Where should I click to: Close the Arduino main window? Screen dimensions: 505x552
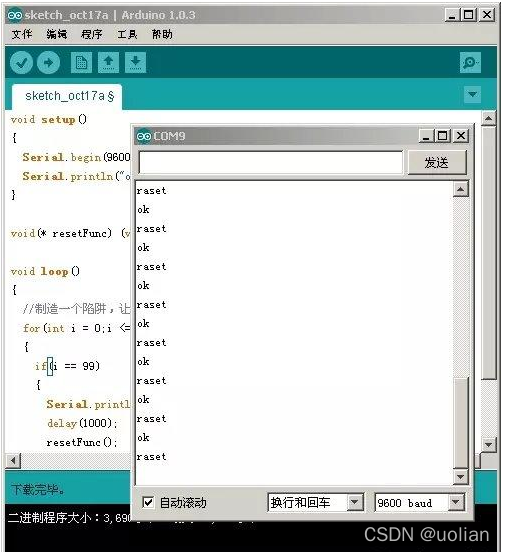pyautogui.click(x=487, y=15)
